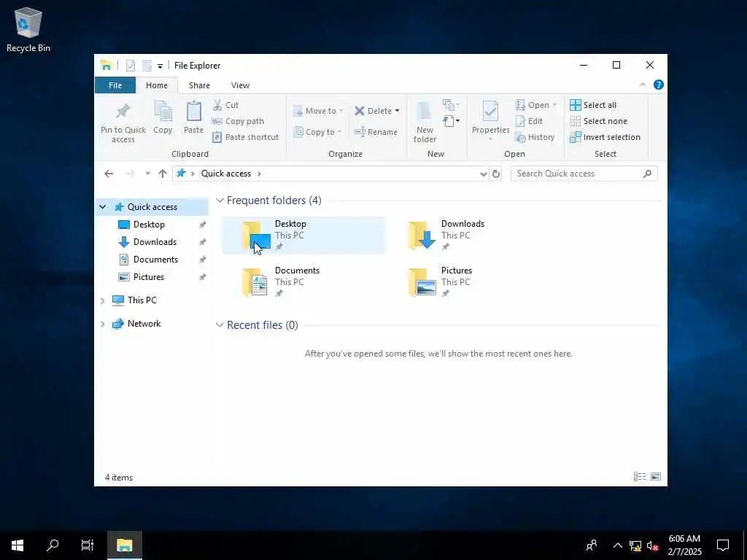Viewport: 747px width, 560px height.
Task: Click Paste shortcut in the ribbon
Action: [x=245, y=137]
